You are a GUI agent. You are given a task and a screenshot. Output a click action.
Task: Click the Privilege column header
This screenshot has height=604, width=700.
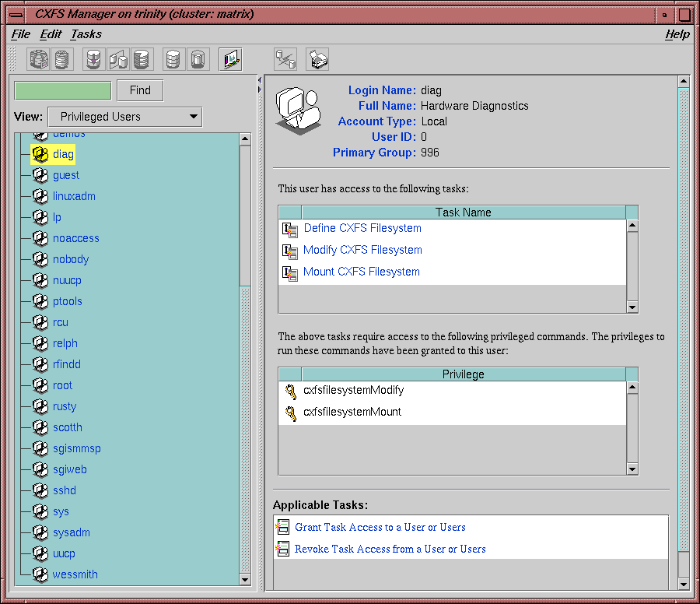464,374
